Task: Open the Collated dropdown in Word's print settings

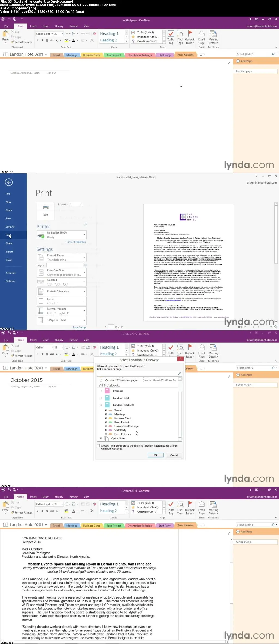Action: (62, 282)
